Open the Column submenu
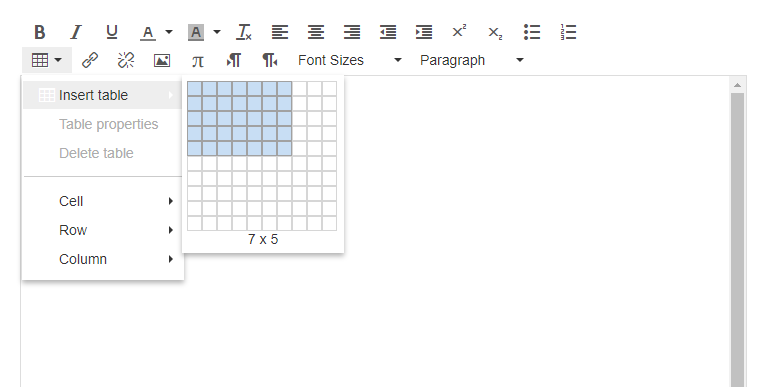Image resolution: width=772 pixels, height=387 pixels. tap(103, 259)
